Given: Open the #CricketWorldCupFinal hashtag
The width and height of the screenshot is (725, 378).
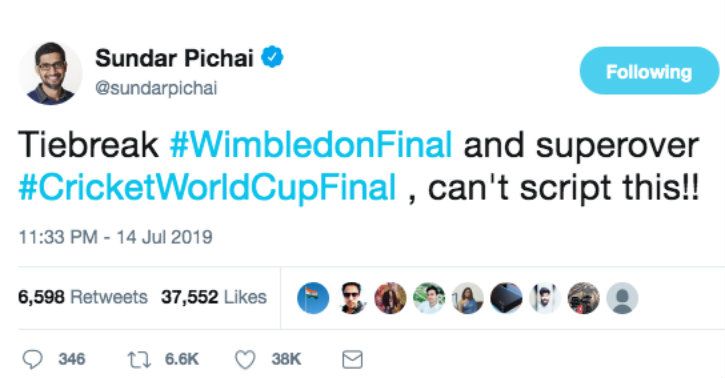Looking at the screenshot, I should tap(207, 188).
